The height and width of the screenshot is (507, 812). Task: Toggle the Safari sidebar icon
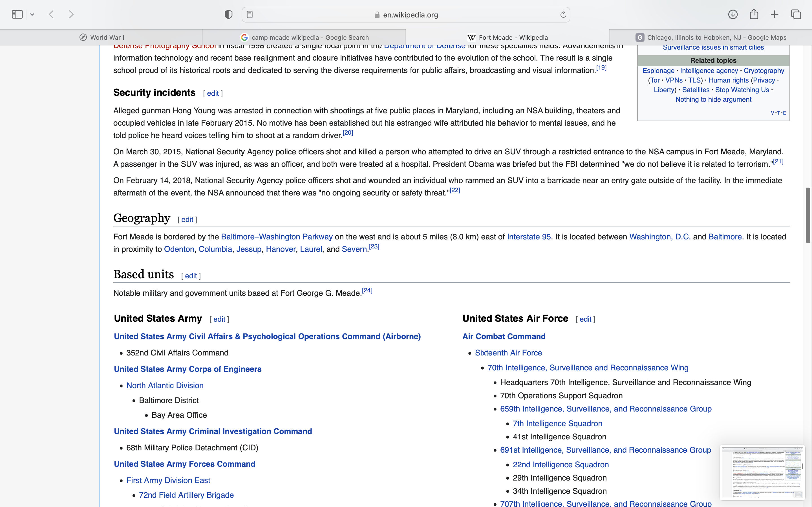[x=17, y=14]
